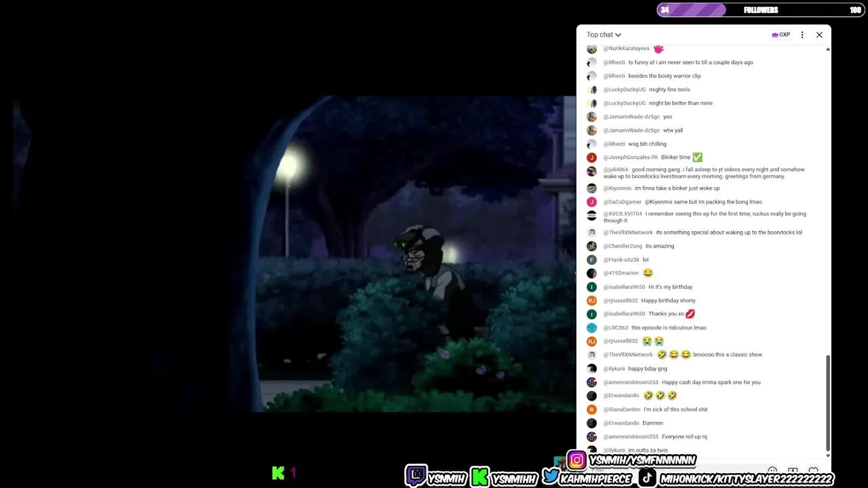
Task: Click the laughing emoji from @4192marion
Action: [648, 273]
